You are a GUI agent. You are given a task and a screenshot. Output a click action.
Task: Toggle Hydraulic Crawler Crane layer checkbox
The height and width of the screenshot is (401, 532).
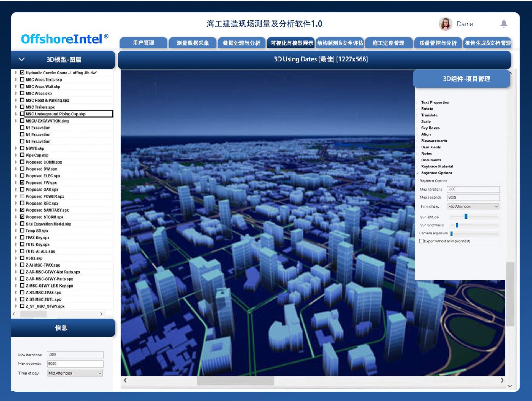tap(22, 73)
